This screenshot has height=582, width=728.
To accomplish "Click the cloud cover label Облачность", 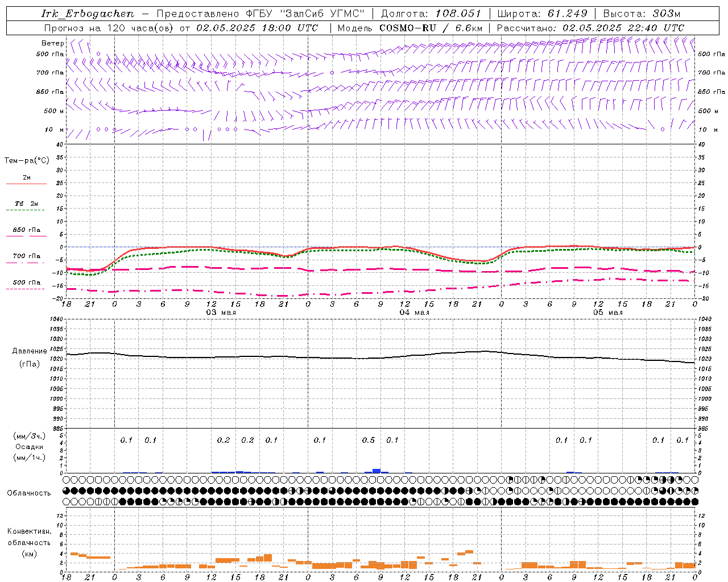I will 29,493.
